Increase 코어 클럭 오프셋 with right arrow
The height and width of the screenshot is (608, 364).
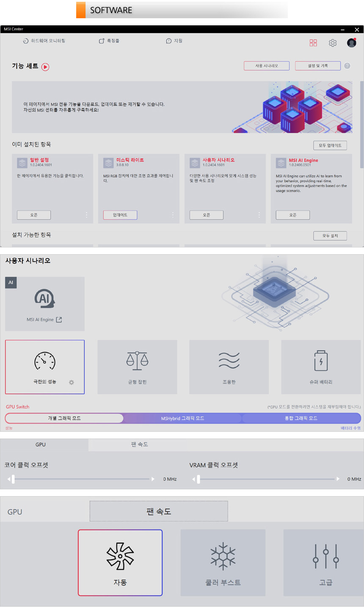tap(153, 479)
